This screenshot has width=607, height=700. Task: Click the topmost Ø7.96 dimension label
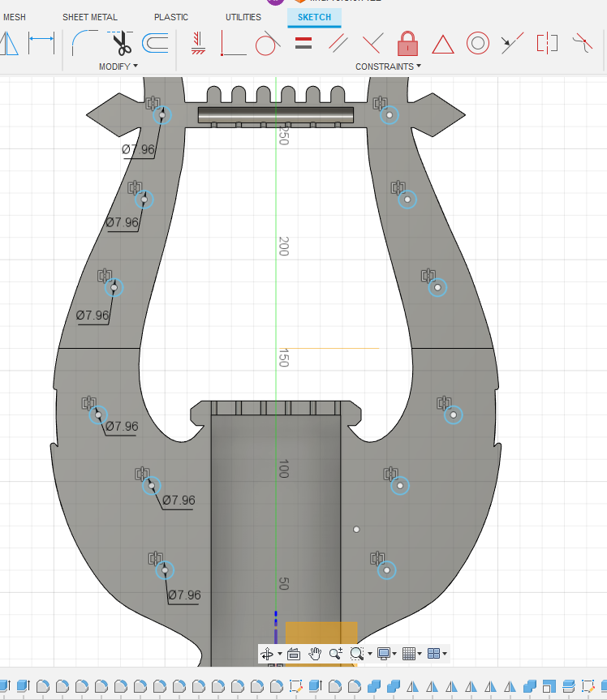(x=139, y=149)
